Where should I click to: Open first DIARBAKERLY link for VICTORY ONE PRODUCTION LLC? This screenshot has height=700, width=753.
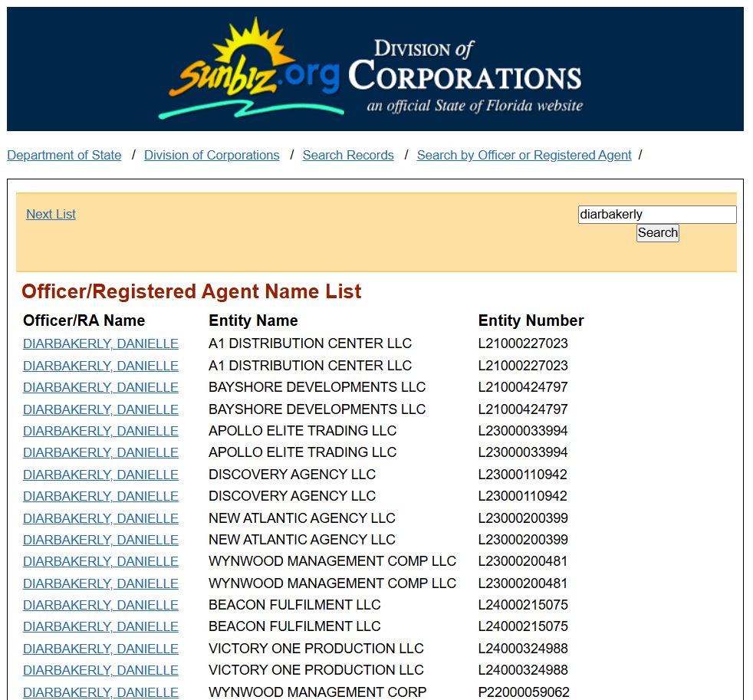pos(101,649)
